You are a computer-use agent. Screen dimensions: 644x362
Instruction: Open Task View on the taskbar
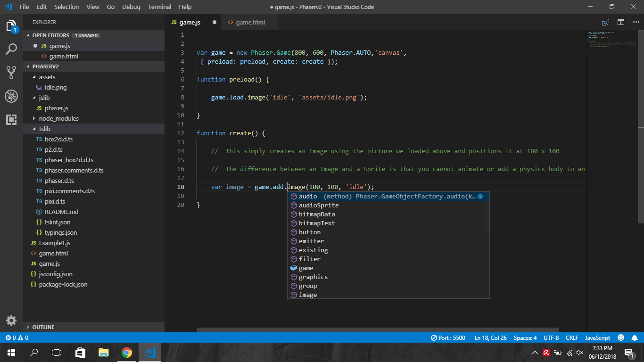pos(57,352)
